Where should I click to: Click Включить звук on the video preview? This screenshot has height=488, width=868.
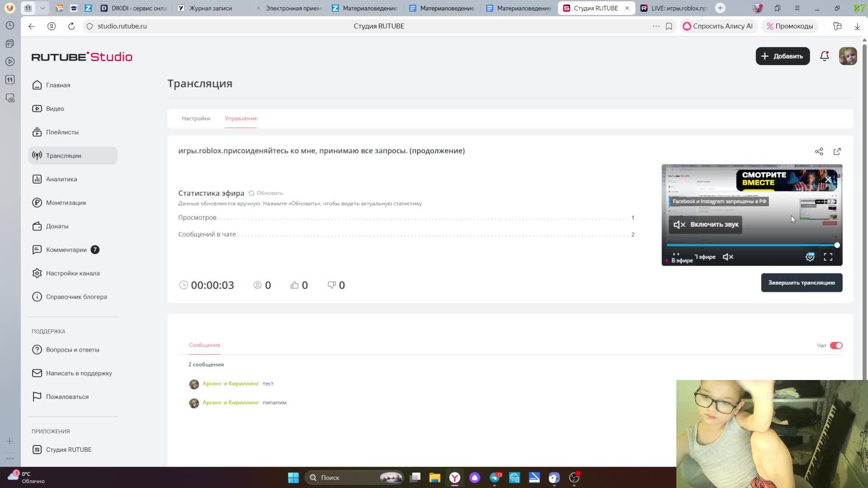706,225
